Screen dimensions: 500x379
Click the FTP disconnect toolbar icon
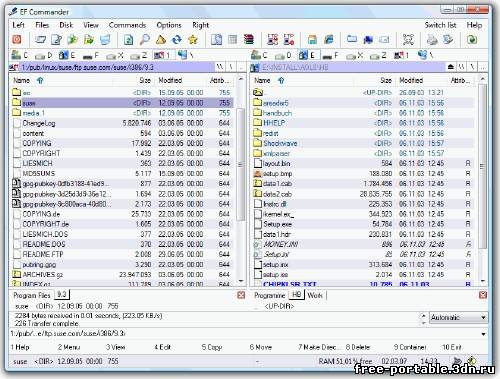pos(289,40)
